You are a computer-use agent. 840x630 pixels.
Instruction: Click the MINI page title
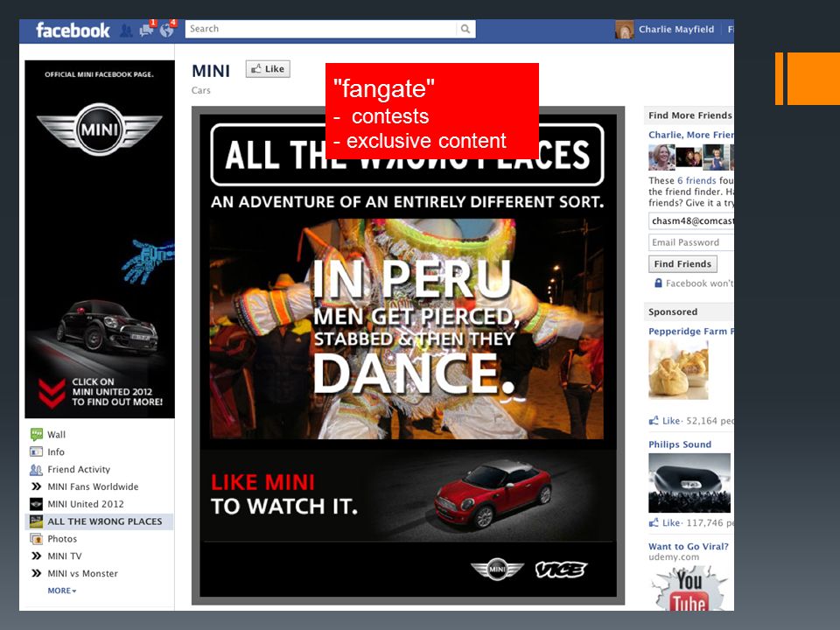pyautogui.click(x=211, y=71)
